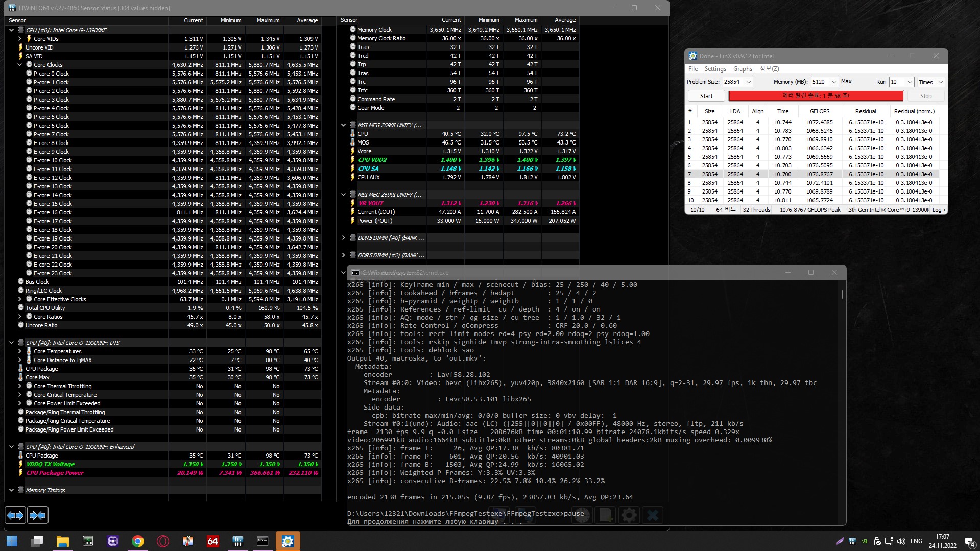Switch to Google Chrome in the taskbar

tap(138, 541)
